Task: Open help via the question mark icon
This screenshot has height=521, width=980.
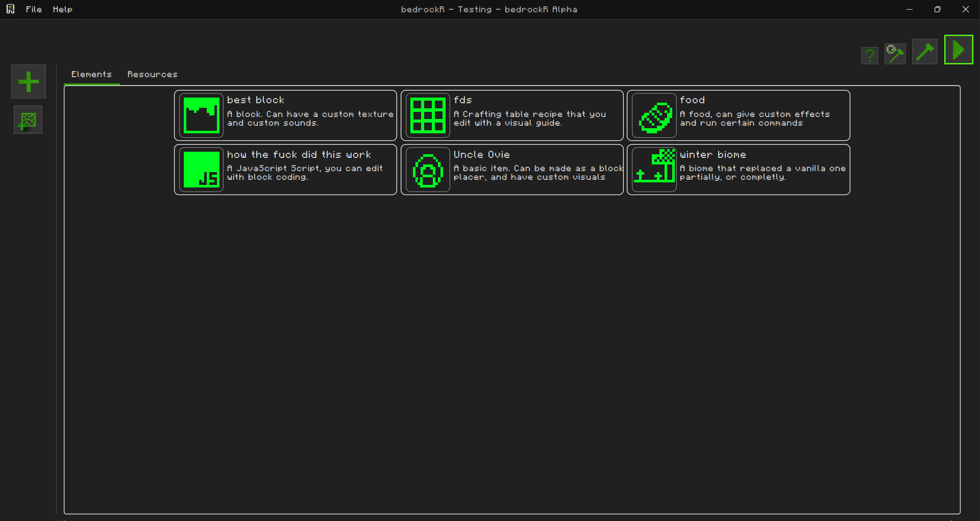Action: 870,55
